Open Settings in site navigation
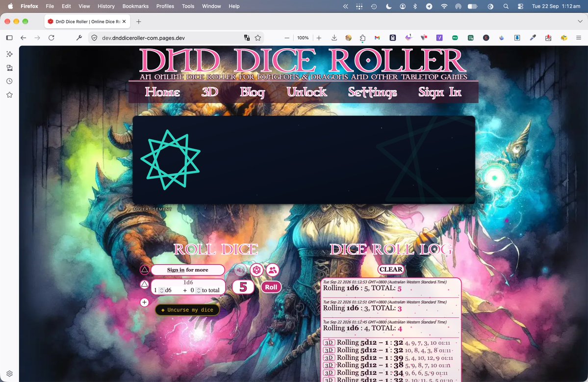Image resolution: width=588 pixels, height=382 pixels. click(372, 92)
